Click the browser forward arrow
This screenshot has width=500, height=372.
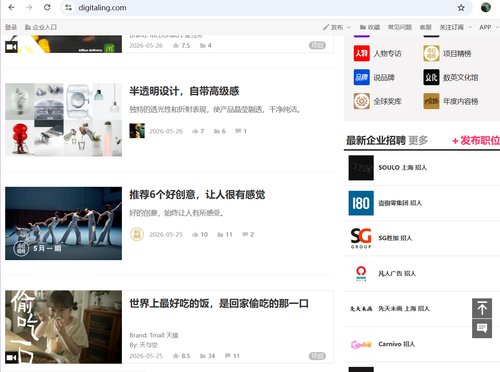coord(29,7)
